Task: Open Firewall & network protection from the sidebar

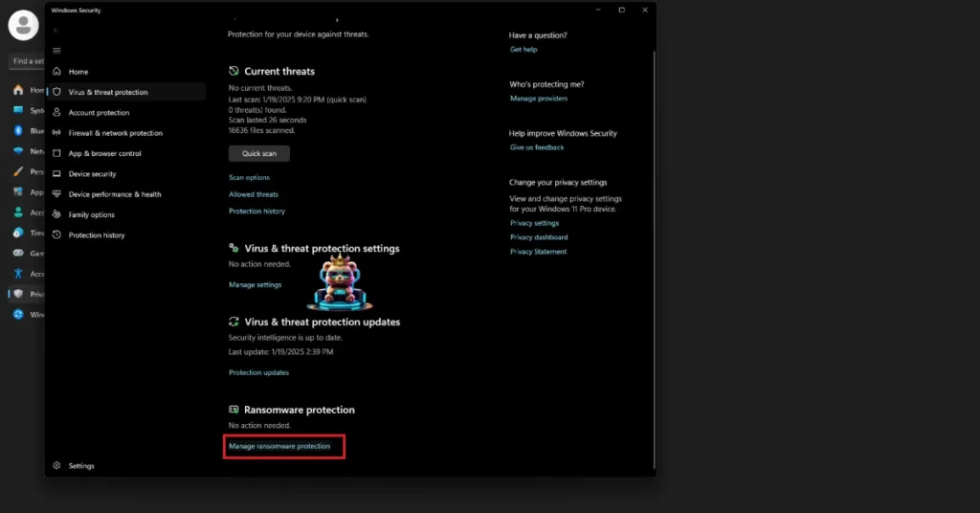Action: (x=126, y=133)
